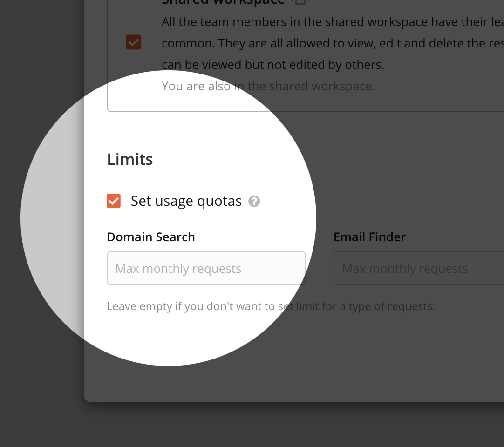Open the usage quotas help icon
The height and width of the screenshot is (447, 504).
click(254, 202)
